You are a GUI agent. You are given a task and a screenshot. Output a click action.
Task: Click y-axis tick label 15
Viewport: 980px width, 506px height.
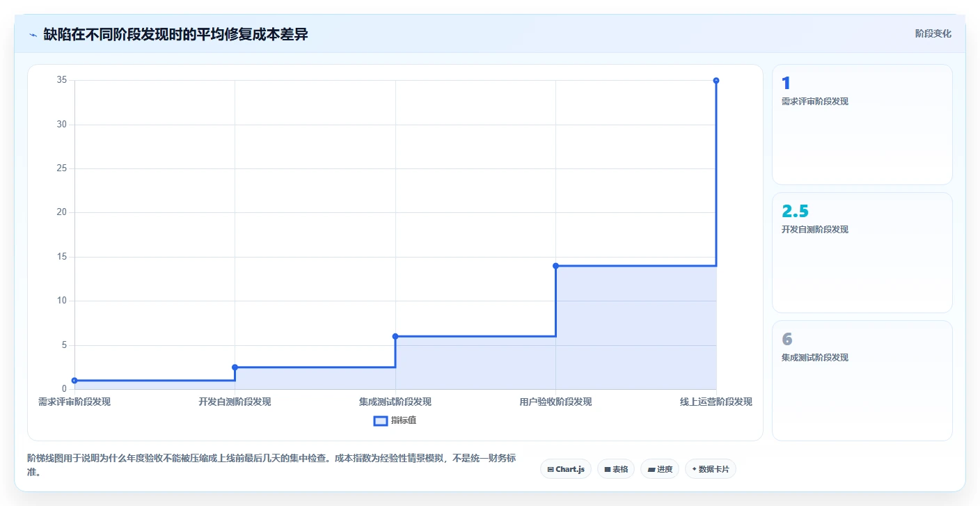[x=62, y=257]
